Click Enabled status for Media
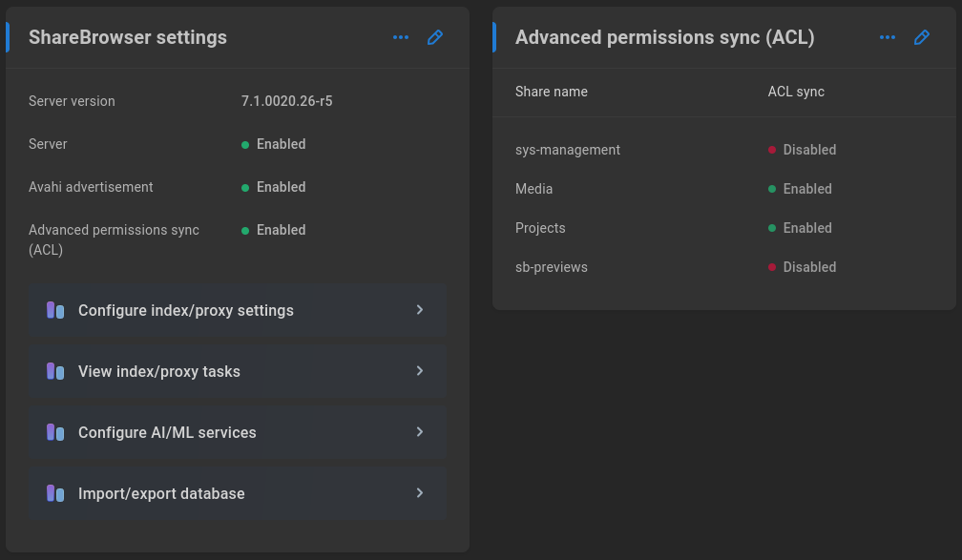Screen dimensions: 962x560 pos(807,189)
